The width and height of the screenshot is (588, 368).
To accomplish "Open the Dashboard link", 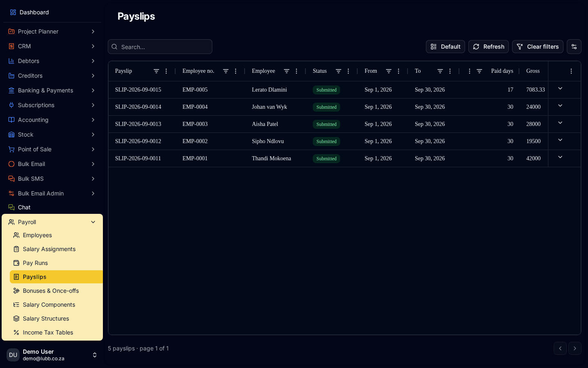I will click(52, 12).
